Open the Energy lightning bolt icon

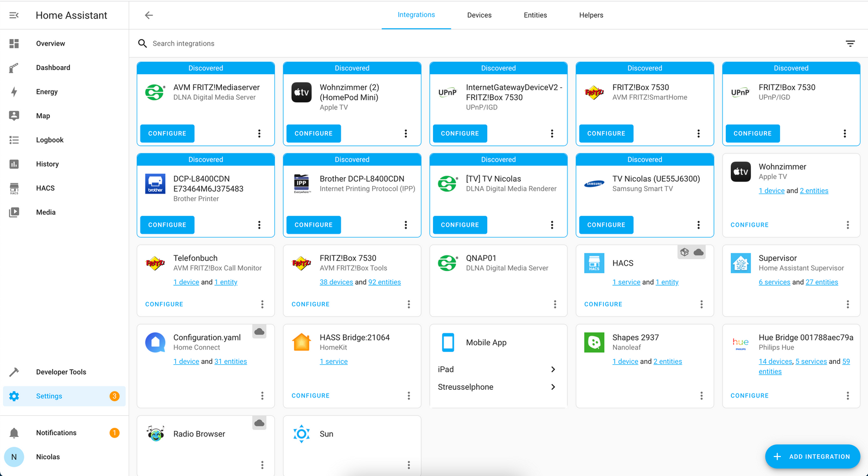coord(14,92)
